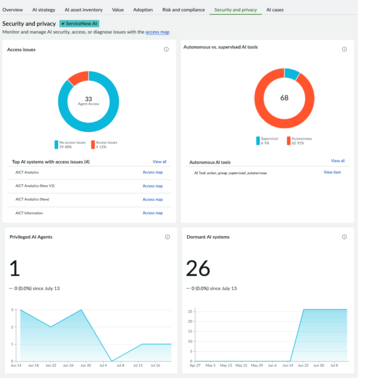The image size is (389, 378).
Task: Open Access map for AICT Information
Action: [153, 213]
